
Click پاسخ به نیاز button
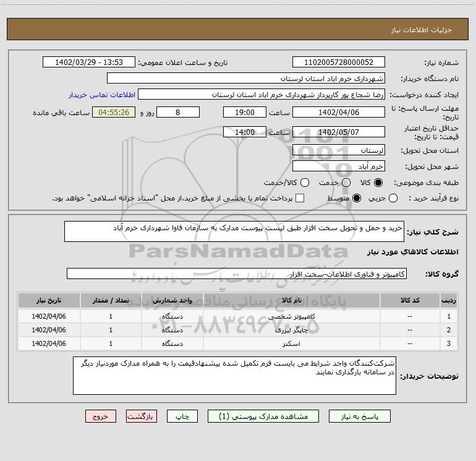[x=360, y=416]
